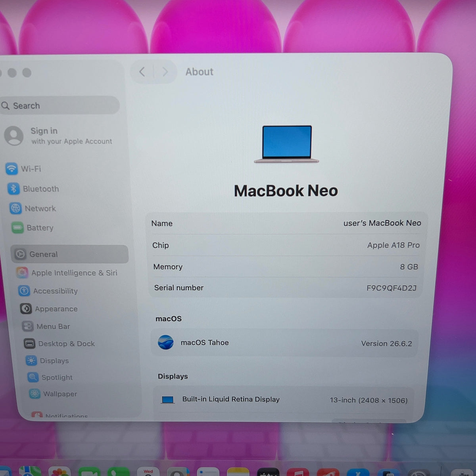Open the Apple TV app in the Dock

[268, 472]
